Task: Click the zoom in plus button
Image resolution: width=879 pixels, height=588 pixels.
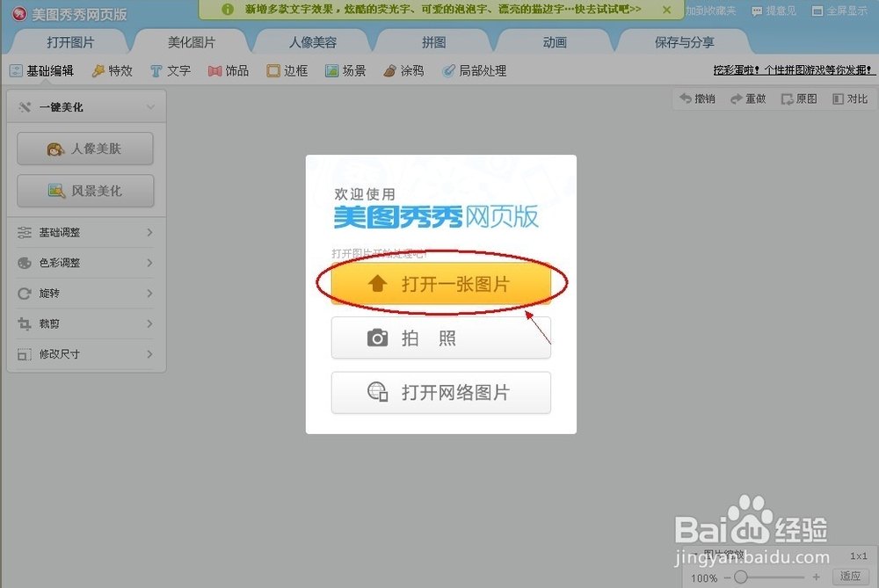Action: point(817,577)
